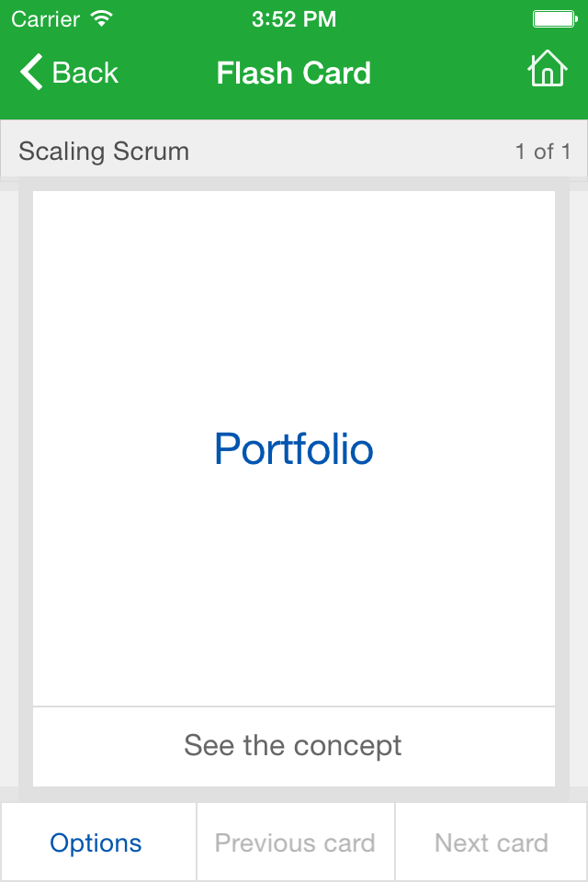
Task: Go to Previous card
Action: tap(295, 842)
